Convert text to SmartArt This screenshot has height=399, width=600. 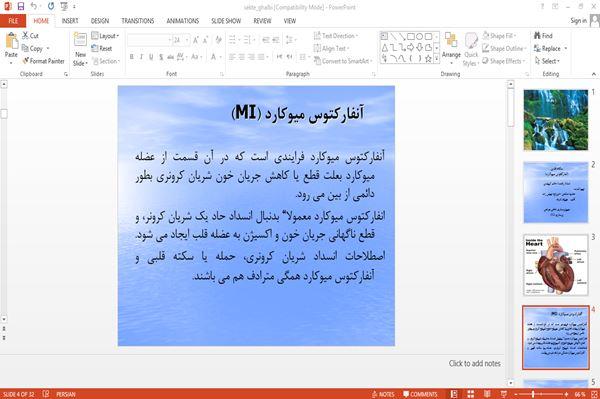click(342, 61)
